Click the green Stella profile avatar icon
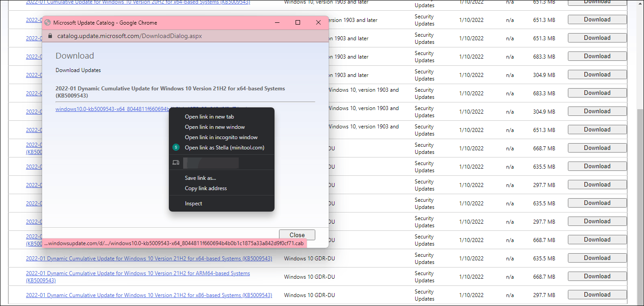This screenshot has height=306, width=644. pyautogui.click(x=176, y=147)
